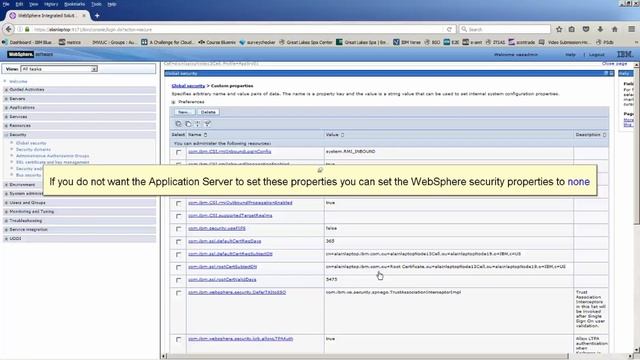Check the defaultCertReqDays row checkbox

(x=178, y=242)
